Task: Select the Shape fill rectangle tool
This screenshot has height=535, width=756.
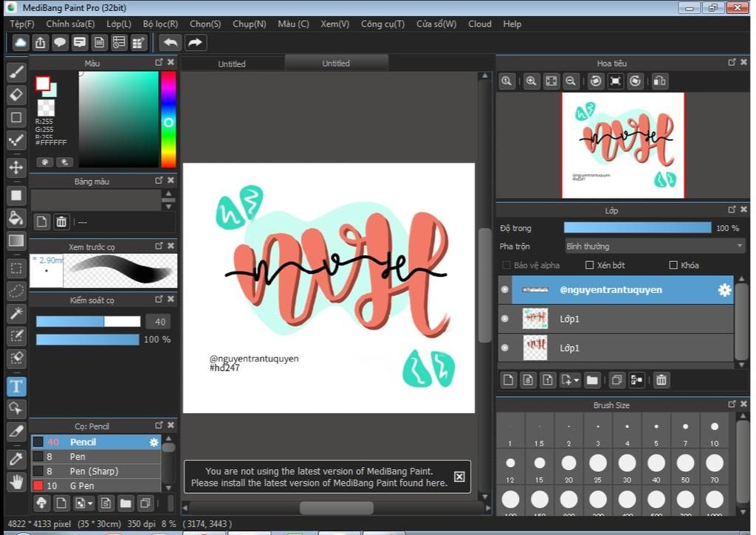Action: [x=16, y=196]
